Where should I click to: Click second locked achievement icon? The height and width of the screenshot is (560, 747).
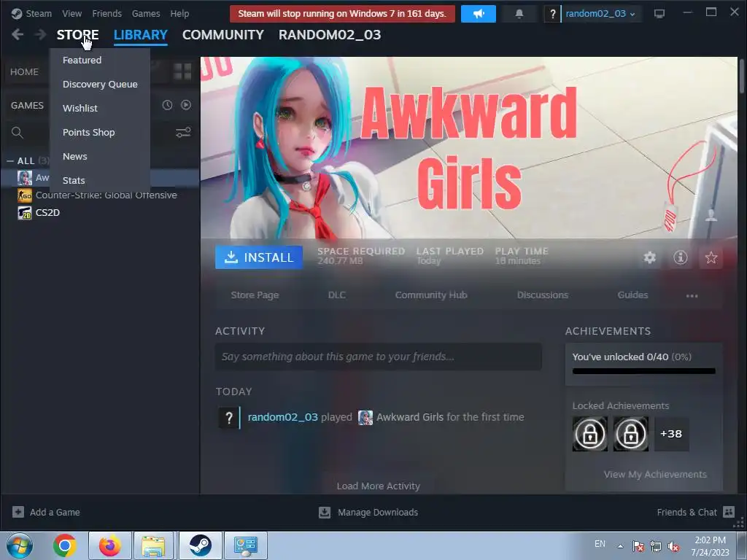coord(631,434)
